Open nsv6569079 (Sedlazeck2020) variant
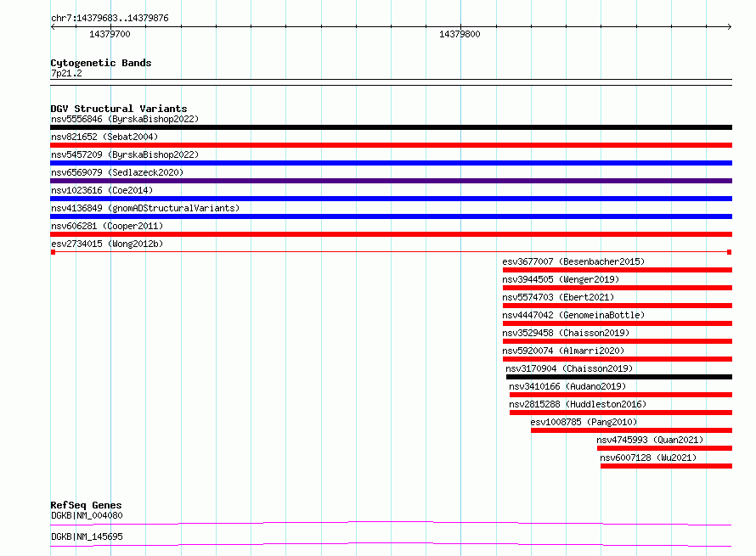Image resolution: width=756 pixels, height=556 pixels. pos(117,172)
